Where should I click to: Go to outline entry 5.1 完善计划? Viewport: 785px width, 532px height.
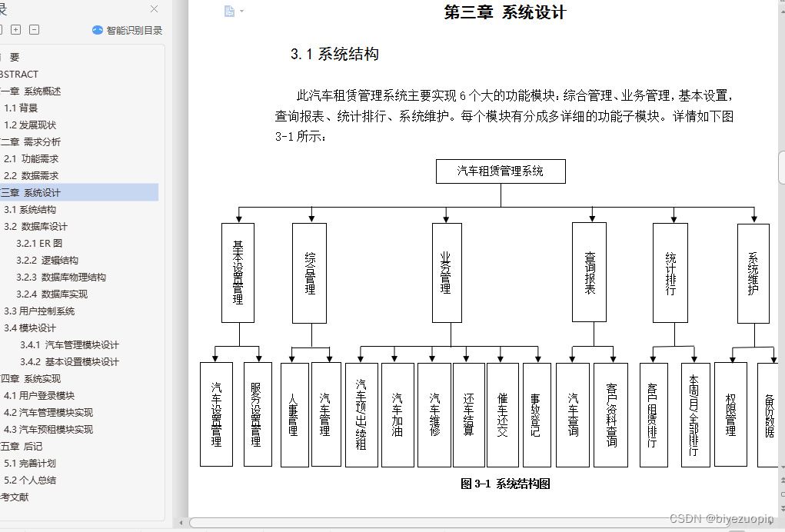click(30, 464)
